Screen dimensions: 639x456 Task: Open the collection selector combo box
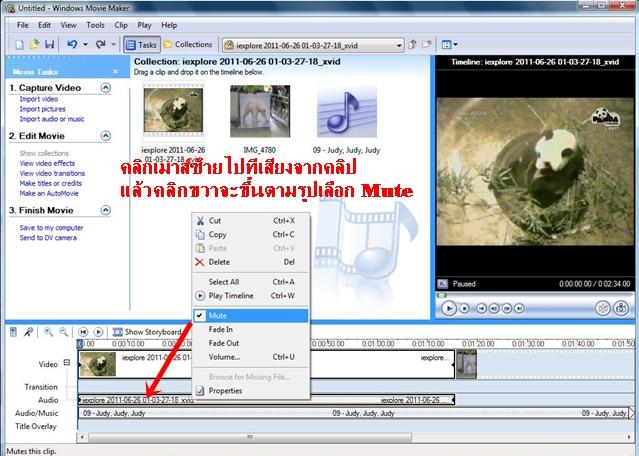tap(313, 45)
